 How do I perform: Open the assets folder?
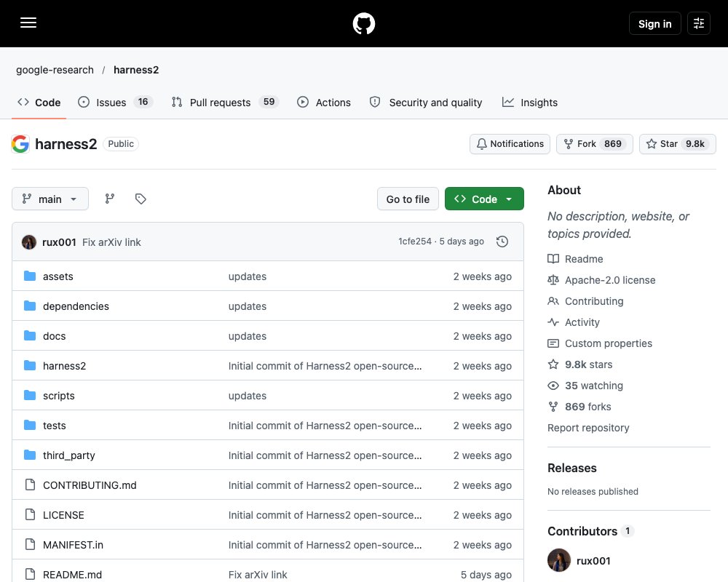click(58, 276)
